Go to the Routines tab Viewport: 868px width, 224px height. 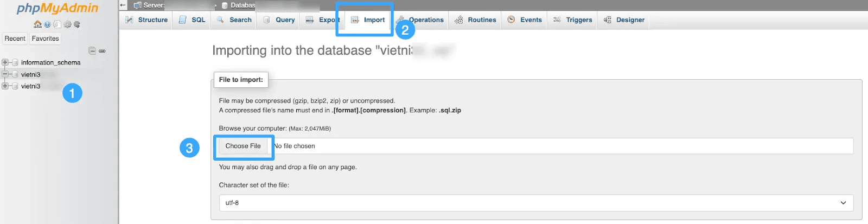(x=475, y=20)
